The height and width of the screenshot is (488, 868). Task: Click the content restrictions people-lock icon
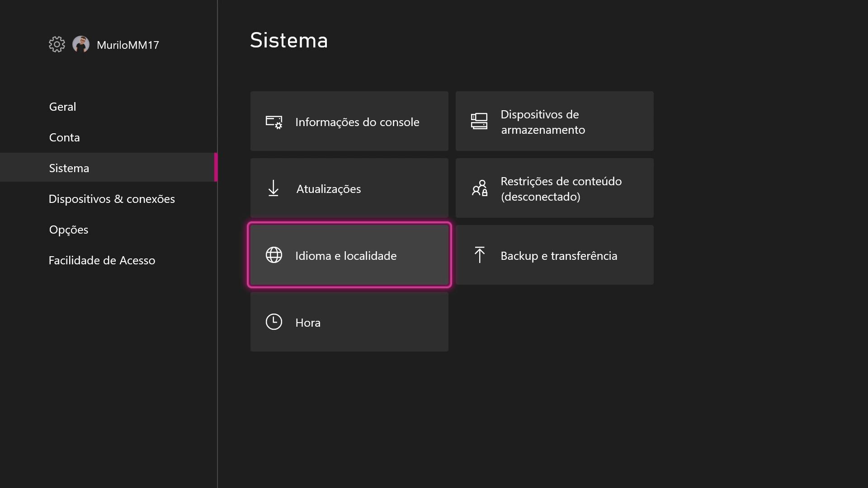[x=479, y=188]
